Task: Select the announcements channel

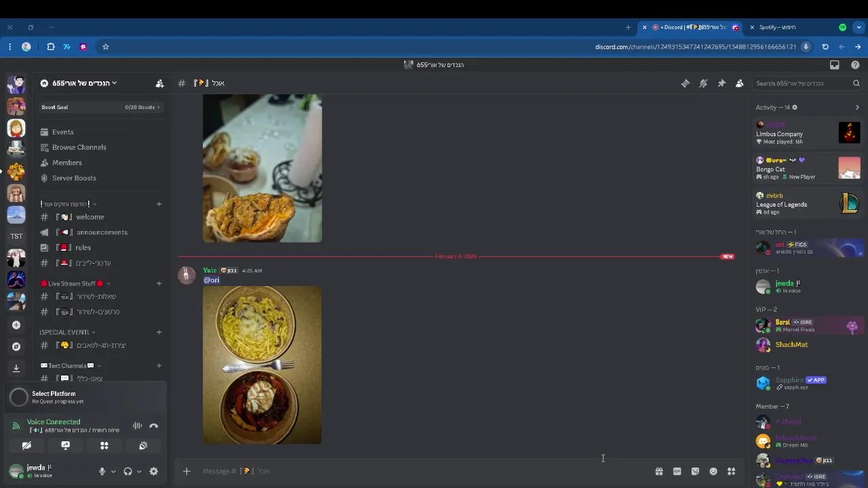Action: pyautogui.click(x=101, y=232)
